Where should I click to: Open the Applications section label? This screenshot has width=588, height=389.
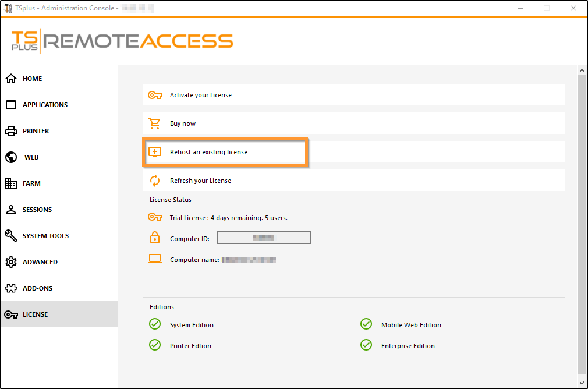pos(45,105)
